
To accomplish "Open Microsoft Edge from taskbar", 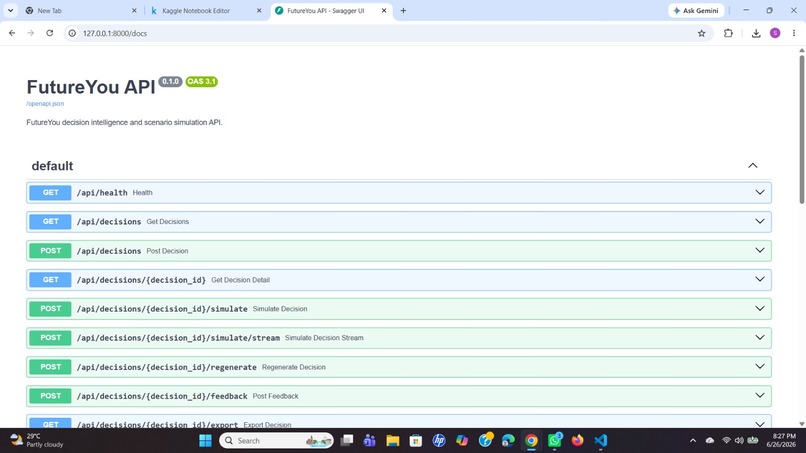I will click(508, 441).
